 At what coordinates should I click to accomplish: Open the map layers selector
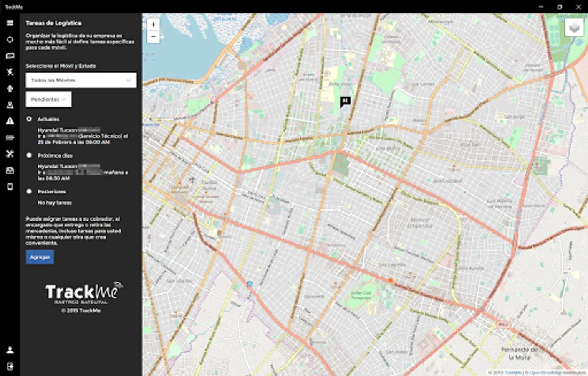click(574, 28)
